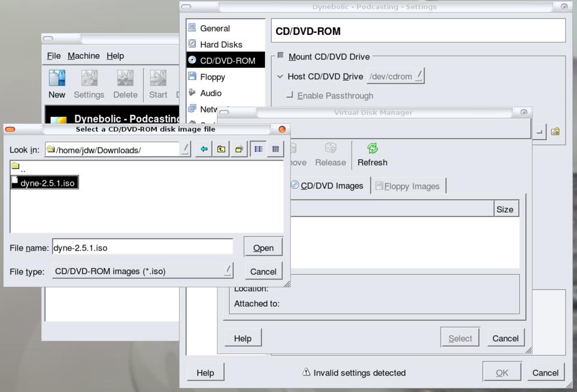Create a new folder in file dialog

pos(239,149)
